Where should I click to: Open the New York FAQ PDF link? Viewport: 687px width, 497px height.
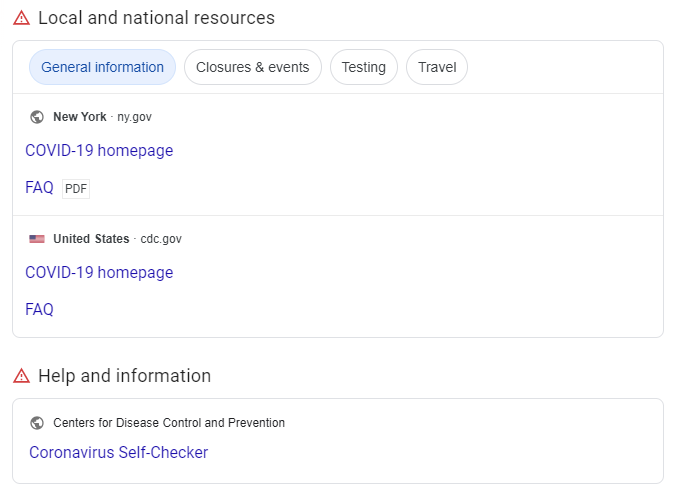[39, 188]
